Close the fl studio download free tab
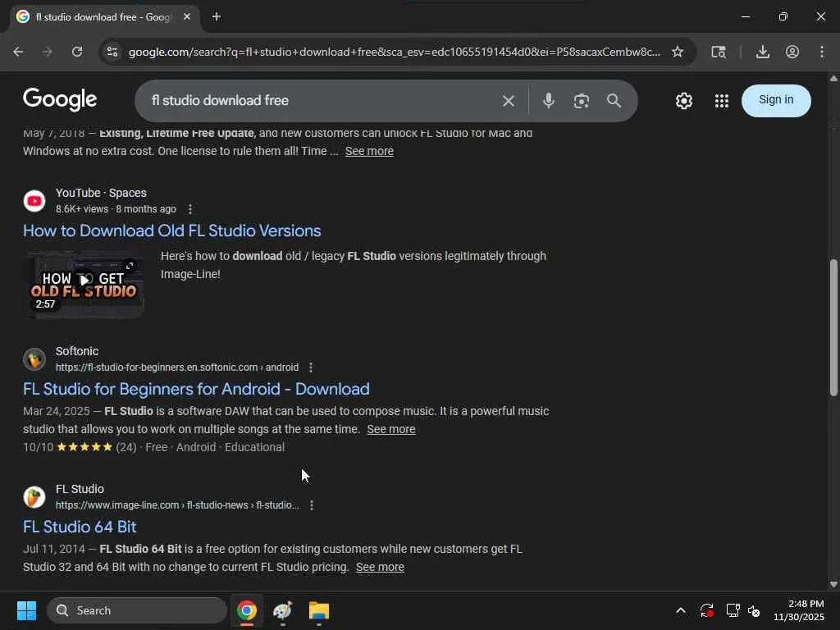Viewport: 840px width, 630px height. [x=187, y=16]
